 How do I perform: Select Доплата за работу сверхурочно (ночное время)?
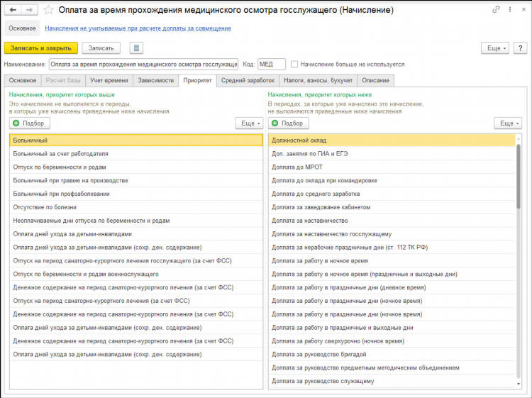[x=392, y=341]
